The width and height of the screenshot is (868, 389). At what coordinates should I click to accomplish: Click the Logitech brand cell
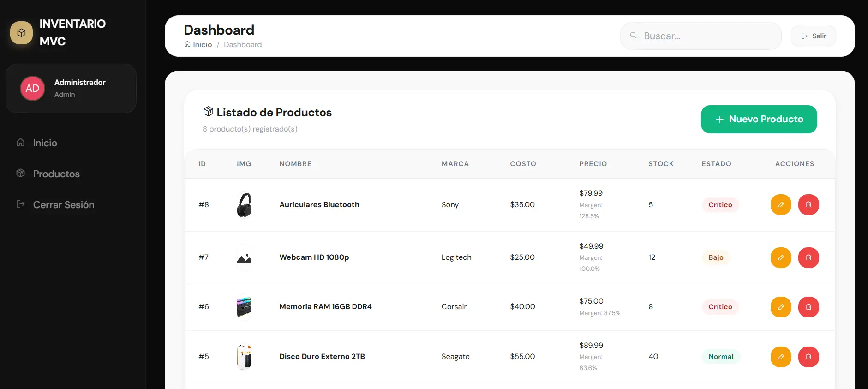coord(456,257)
